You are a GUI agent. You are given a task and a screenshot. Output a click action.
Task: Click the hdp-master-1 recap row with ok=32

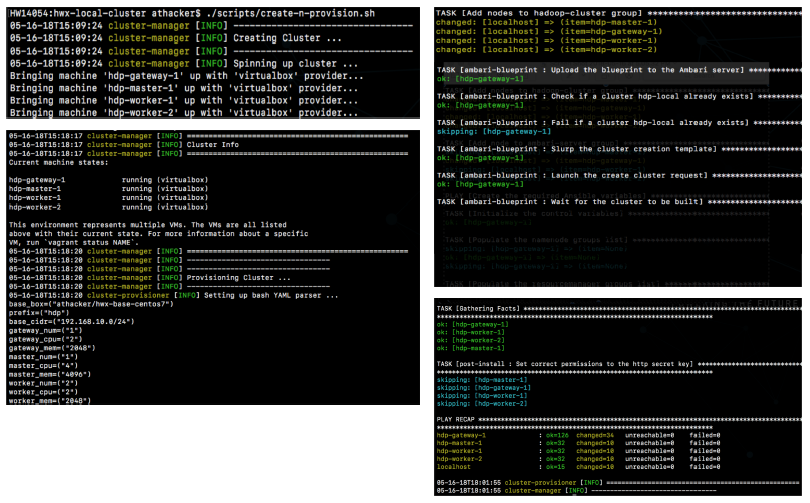pos(579,443)
